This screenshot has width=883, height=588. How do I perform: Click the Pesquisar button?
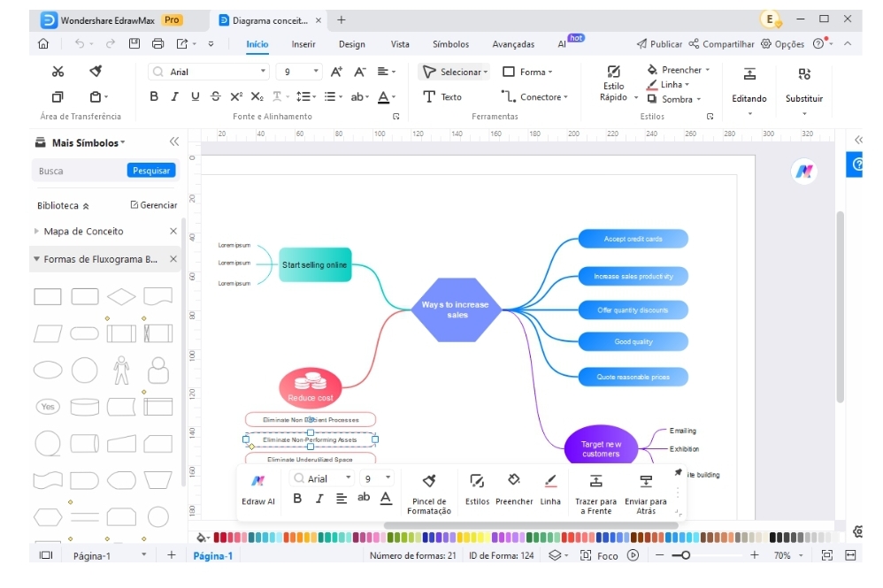151,171
